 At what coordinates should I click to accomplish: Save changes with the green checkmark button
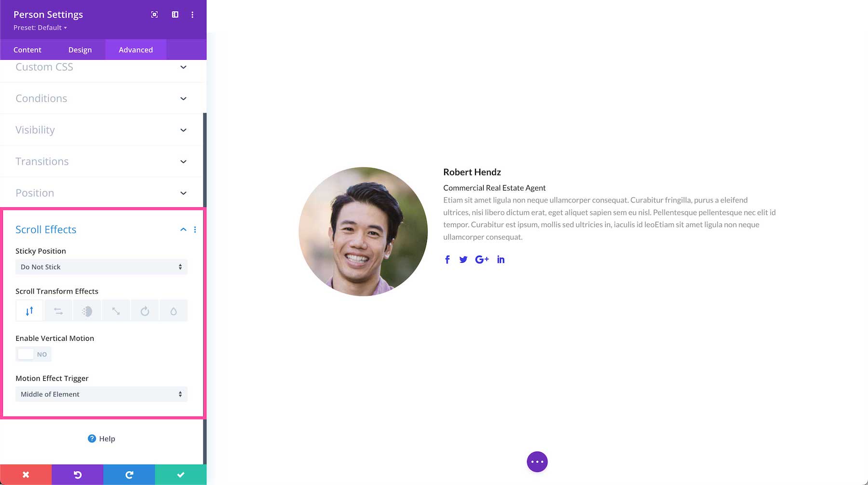[180, 474]
